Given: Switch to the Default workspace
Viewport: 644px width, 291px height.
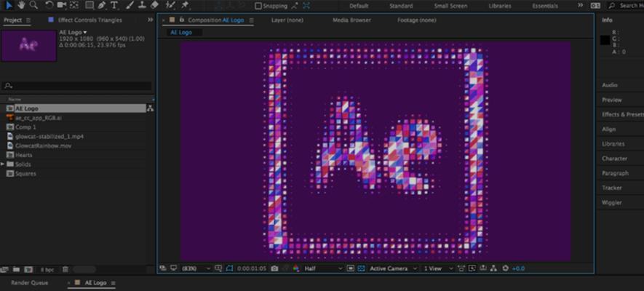Looking at the screenshot, I should point(359,6).
